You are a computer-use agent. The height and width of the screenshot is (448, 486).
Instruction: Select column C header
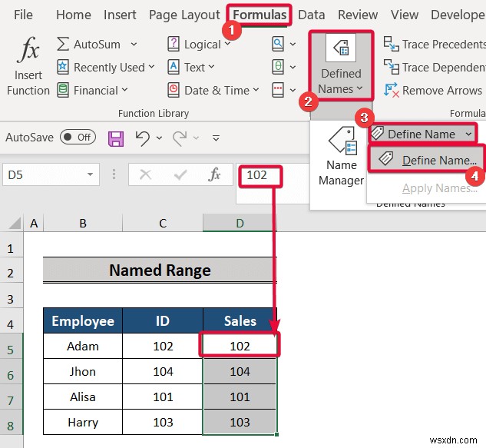(x=163, y=223)
